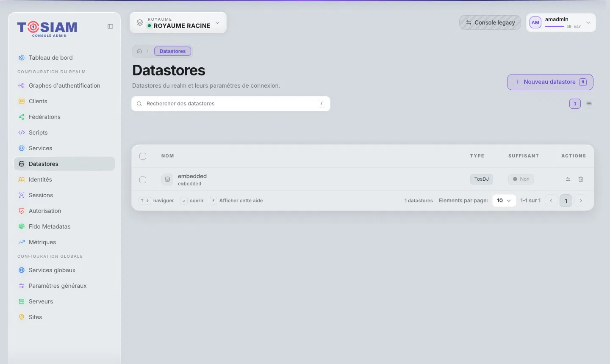Click page 1 pagination button
This screenshot has height=364, width=610.
click(x=566, y=201)
